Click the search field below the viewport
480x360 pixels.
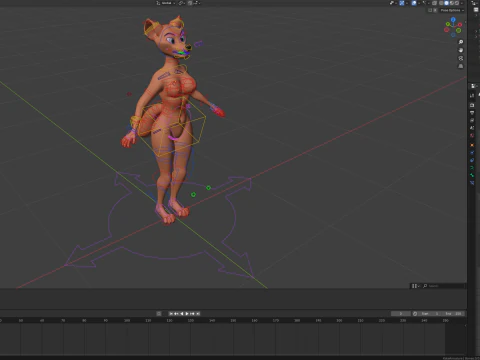444,286
